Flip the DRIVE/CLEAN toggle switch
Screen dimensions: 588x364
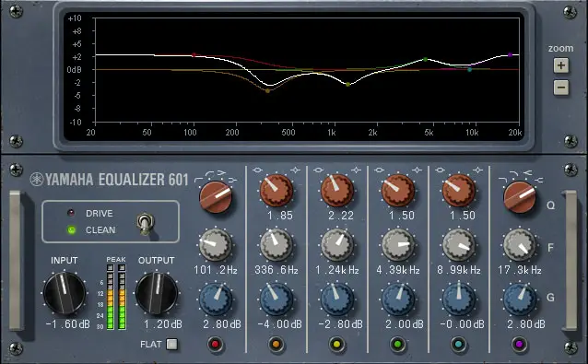[x=145, y=224]
